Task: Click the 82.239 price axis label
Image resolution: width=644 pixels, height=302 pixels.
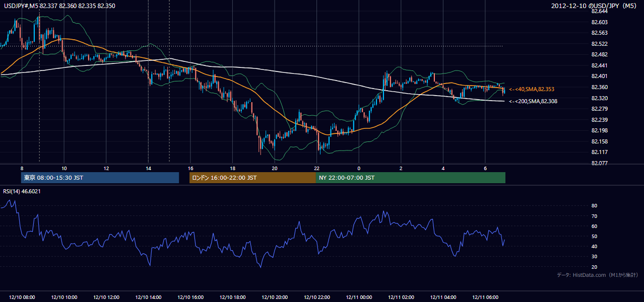Action: tap(599, 120)
